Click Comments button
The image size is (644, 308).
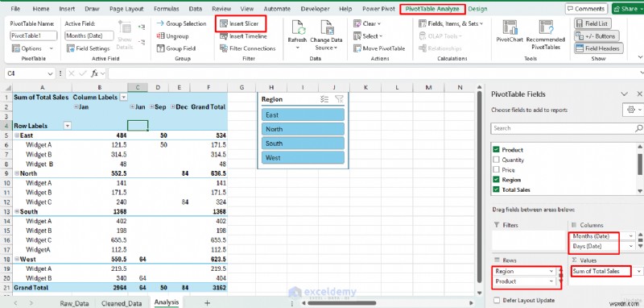pyautogui.click(x=586, y=9)
